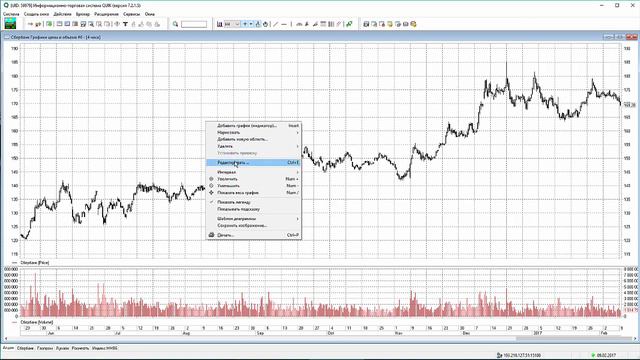Expand the Нарисовать submenu
Viewport: 640px width, 360px height.
click(x=254, y=132)
